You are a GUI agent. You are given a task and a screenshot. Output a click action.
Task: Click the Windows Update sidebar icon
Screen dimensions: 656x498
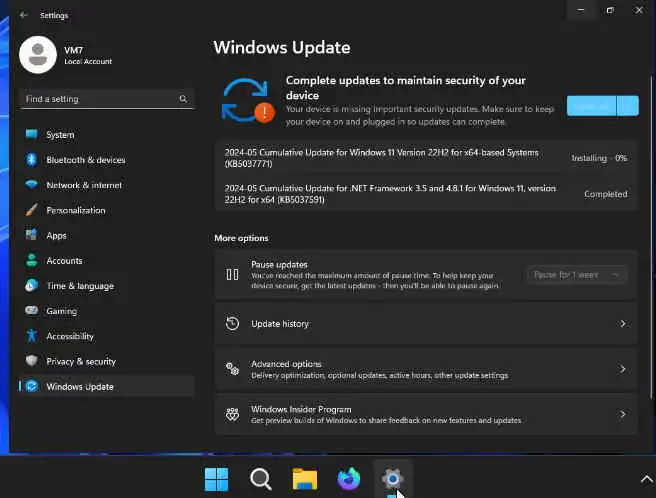[x=32, y=386]
